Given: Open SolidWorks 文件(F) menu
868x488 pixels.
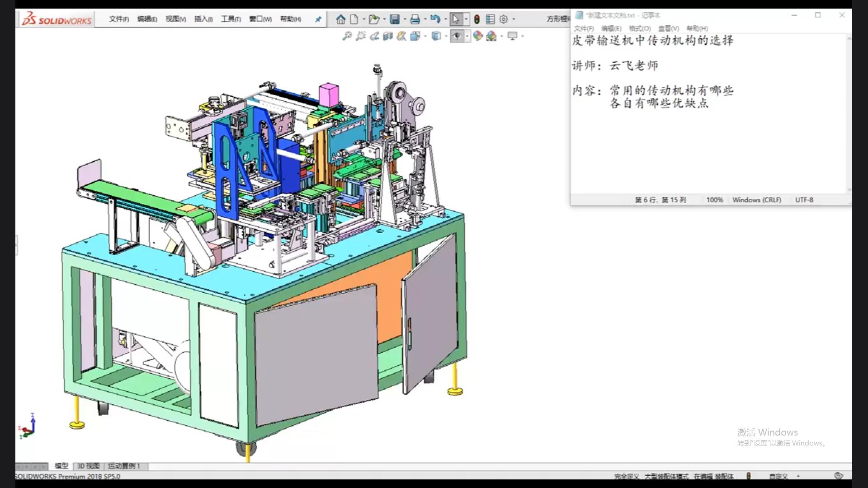Looking at the screenshot, I should (119, 19).
